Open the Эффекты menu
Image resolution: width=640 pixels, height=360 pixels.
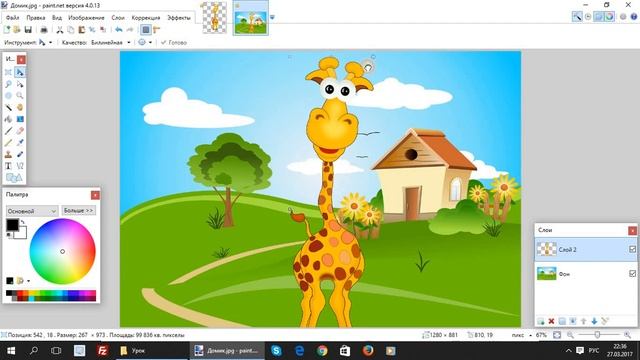pos(179,18)
